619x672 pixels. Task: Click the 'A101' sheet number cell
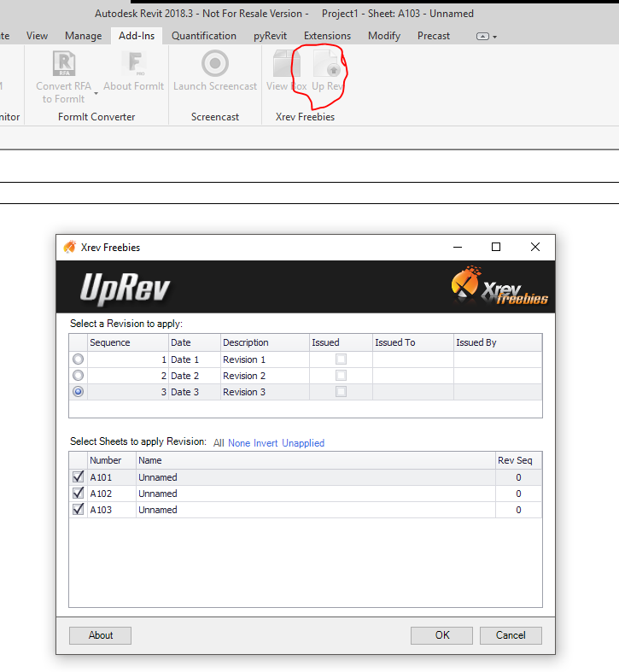pos(112,477)
